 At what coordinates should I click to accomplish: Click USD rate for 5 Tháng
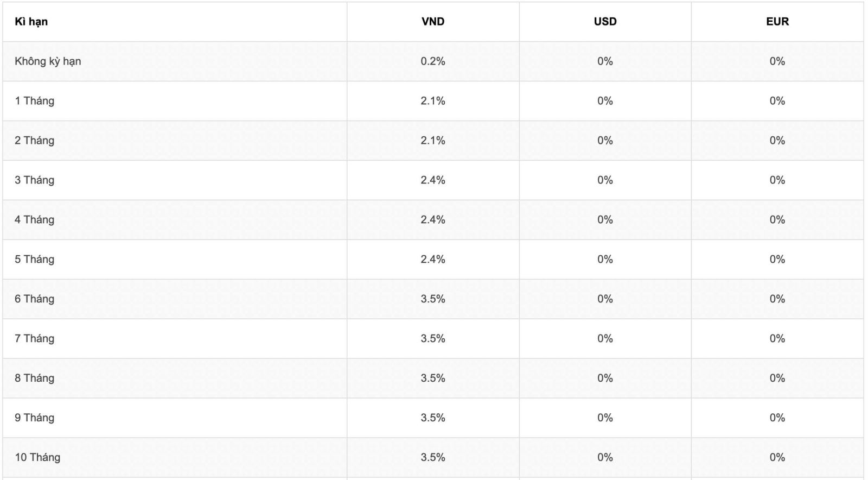pos(605,260)
